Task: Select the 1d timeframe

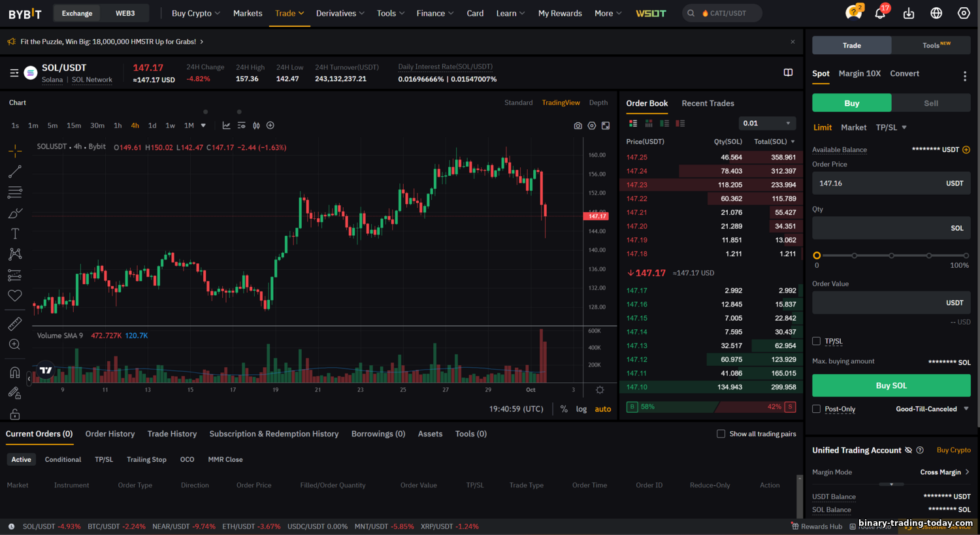Action: pos(152,125)
